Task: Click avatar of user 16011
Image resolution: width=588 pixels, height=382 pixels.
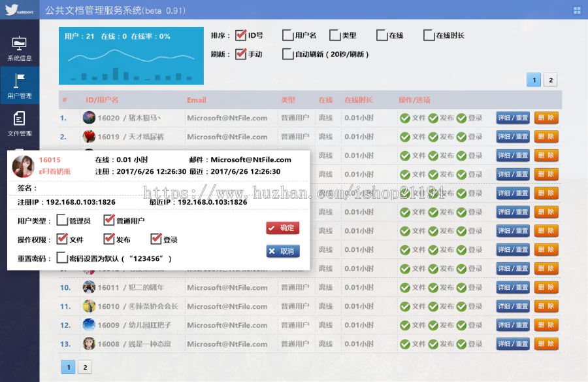Action: pyautogui.click(x=89, y=287)
